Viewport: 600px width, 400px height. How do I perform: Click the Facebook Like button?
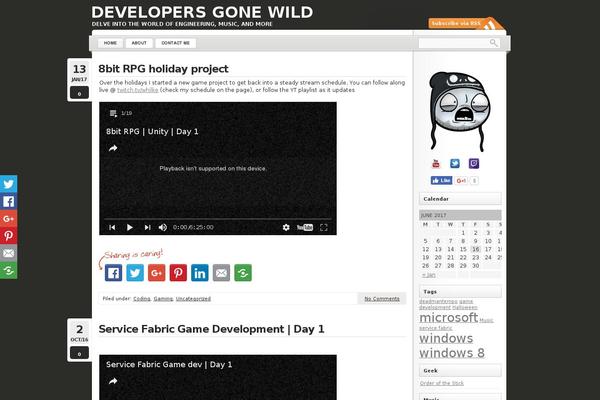(x=442, y=180)
